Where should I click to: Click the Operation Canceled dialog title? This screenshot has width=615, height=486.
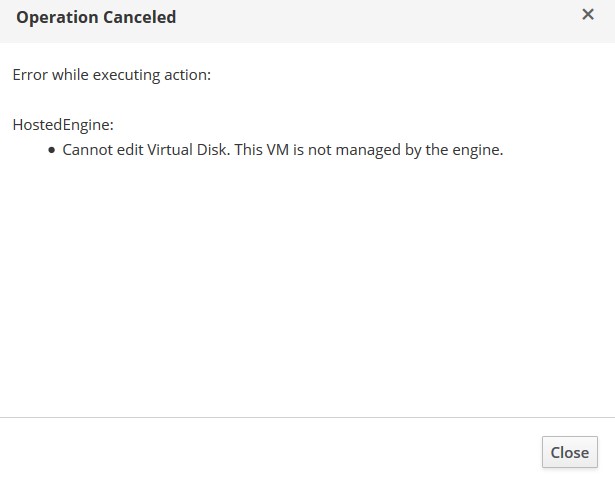tap(96, 17)
